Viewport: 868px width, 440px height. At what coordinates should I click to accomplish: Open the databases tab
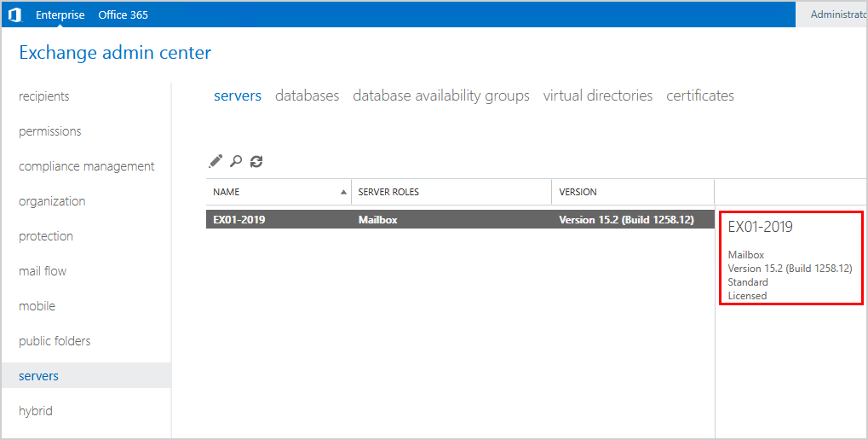coord(307,96)
